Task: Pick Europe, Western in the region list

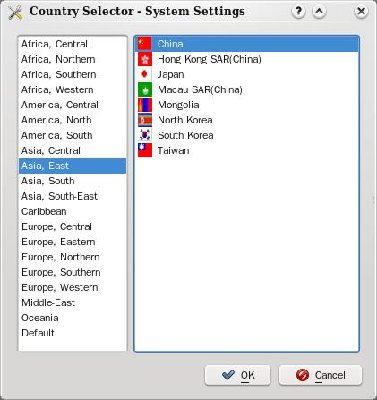Action: point(72,287)
